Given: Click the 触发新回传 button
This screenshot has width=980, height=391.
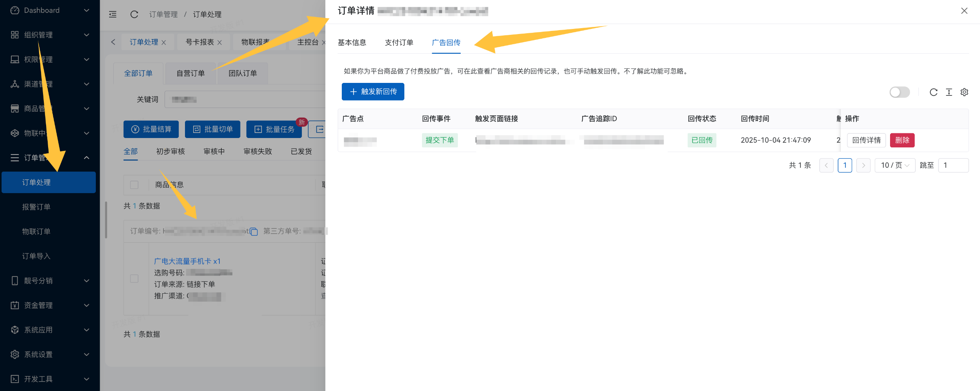Looking at the screenshot, I should (373, 91).
